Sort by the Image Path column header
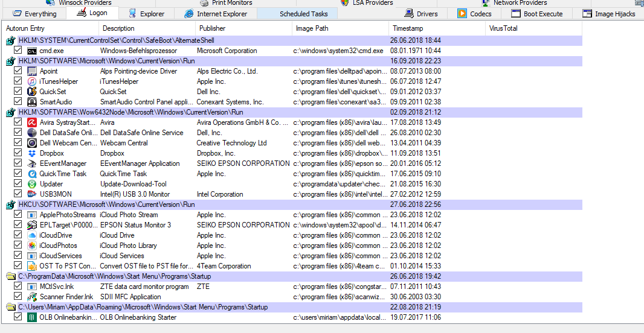This screenshot has height=333, width=644. (x=341, y=28)
